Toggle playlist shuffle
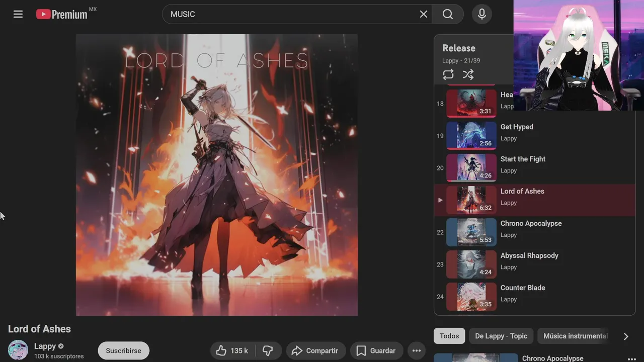 [468, 74]
